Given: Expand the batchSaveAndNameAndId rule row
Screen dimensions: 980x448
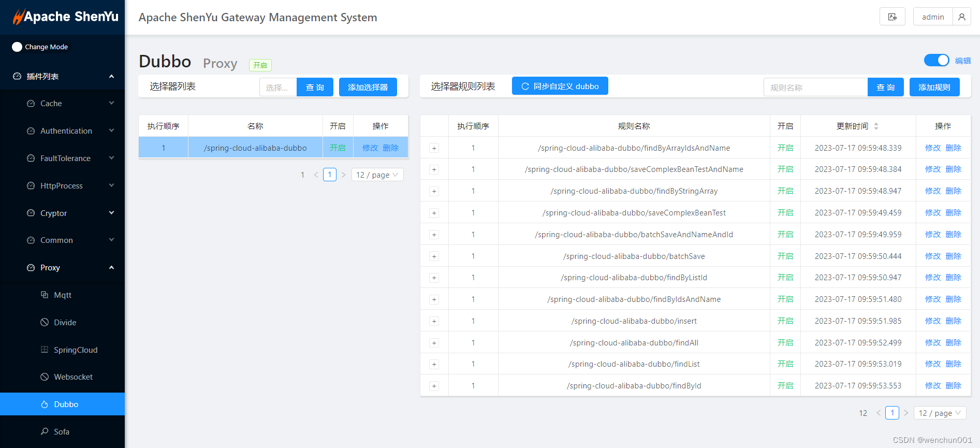Looking at the screenshot, I should [x=434, y=235].
